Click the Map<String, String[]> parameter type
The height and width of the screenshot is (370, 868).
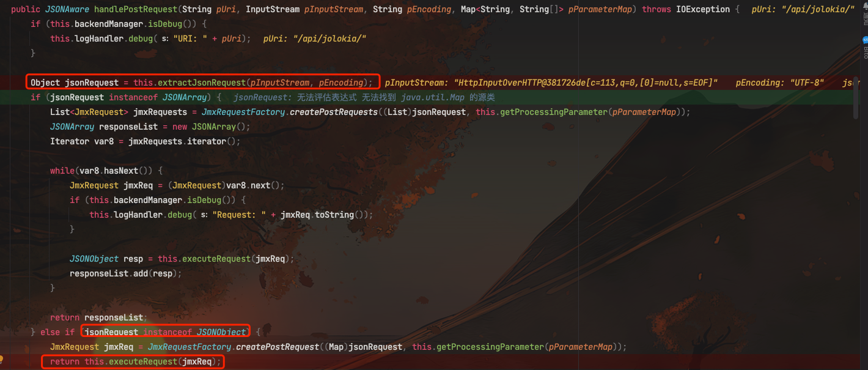click(512, 9)
